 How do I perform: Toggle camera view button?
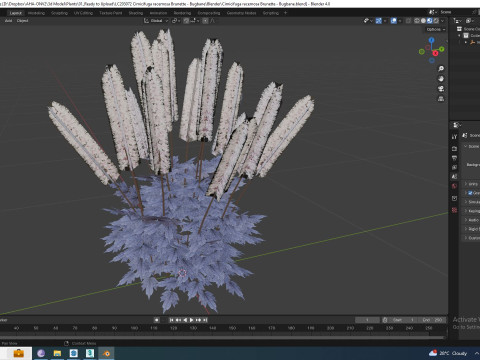click(x=441, y=89)
